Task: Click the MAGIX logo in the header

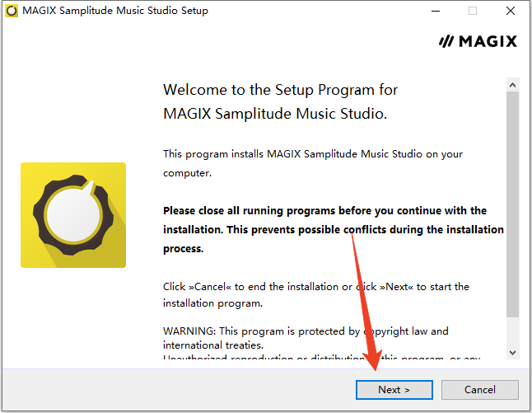Action: [478, 41]
